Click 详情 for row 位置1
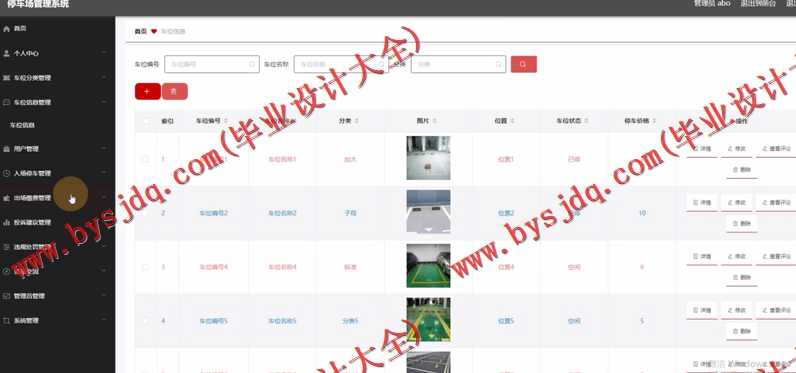This screenshot has height=373, width=796. 702,149
